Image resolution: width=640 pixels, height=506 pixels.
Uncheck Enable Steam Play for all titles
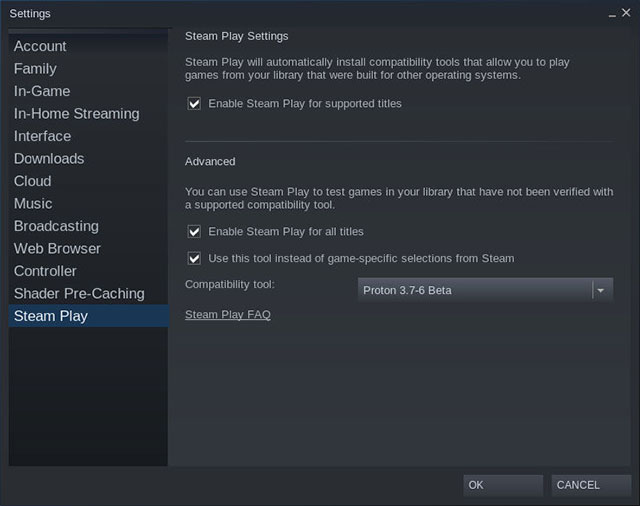pyautogui.click(x=195, y=232)
